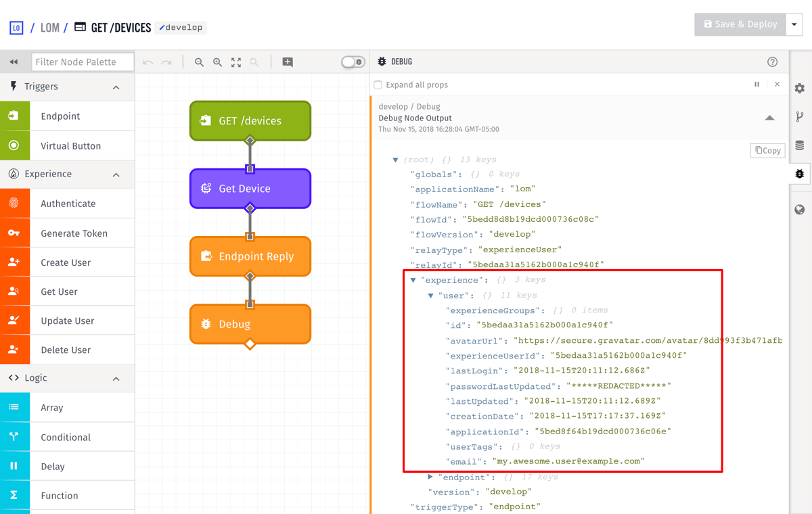Open Save & Deploy dropdown arrow

(x=794, y=24)
